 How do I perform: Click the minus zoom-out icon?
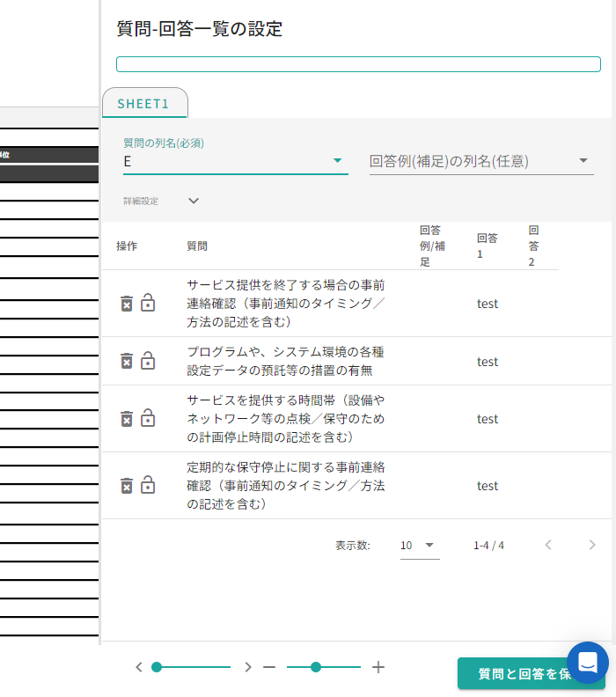(x=269, y=667)
